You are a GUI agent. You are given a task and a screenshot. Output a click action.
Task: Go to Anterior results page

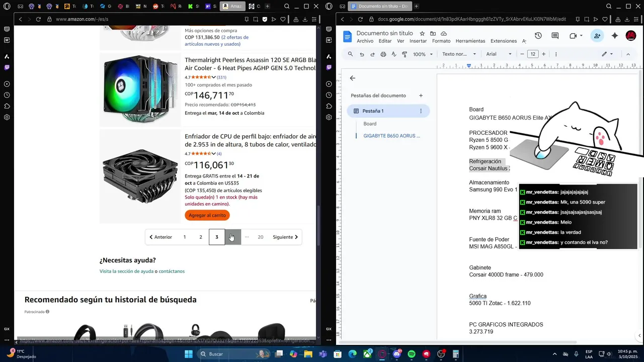pos(160,237)
